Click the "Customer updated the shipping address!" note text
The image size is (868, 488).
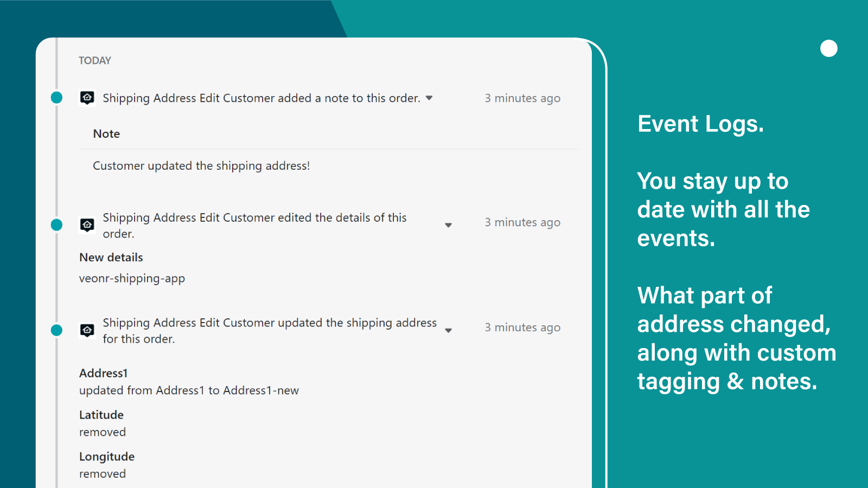coord(201,166)
